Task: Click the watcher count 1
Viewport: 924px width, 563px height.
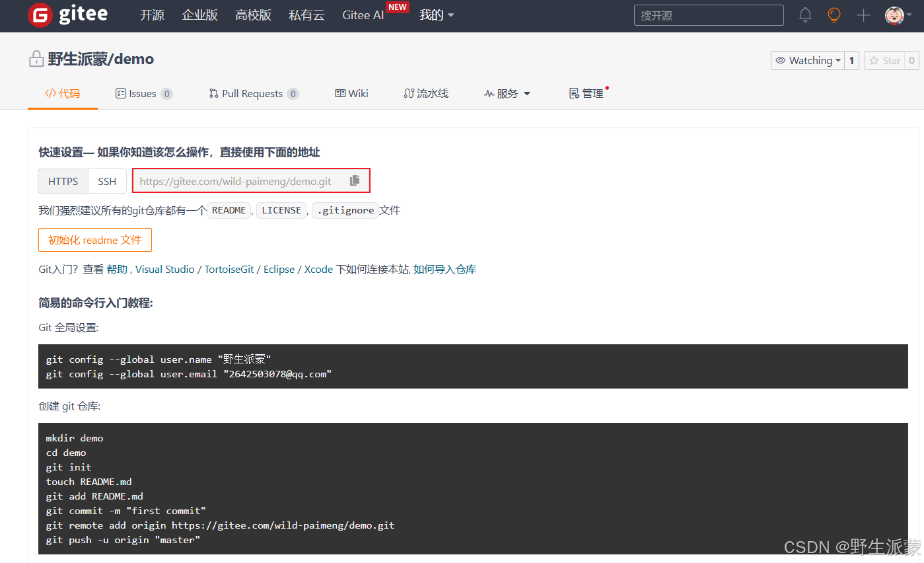Action: (x=852, y=60)
